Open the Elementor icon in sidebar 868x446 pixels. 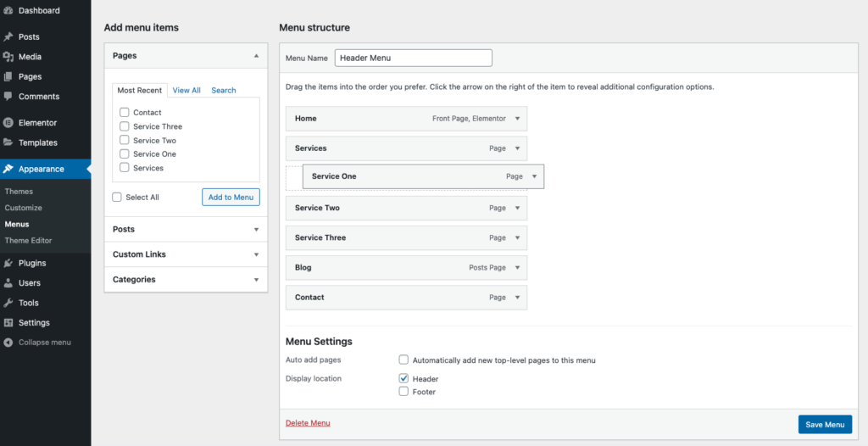click(x=8, y=122)
